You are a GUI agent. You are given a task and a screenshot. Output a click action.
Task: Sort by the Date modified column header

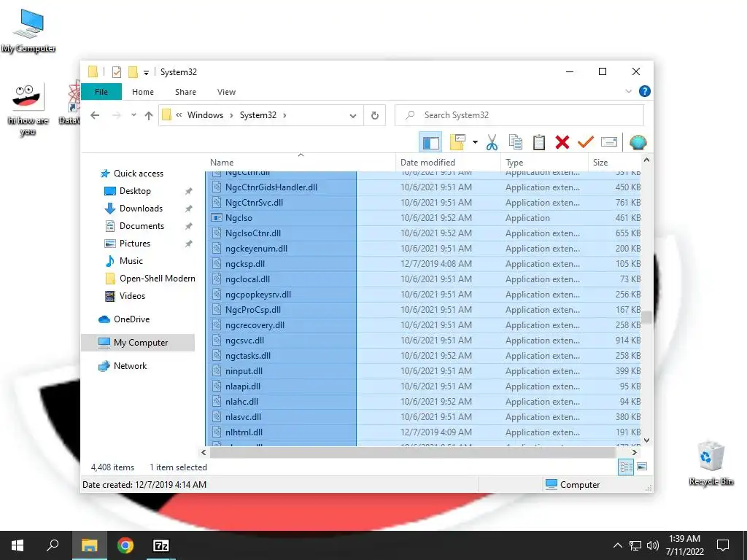click(x=448, y=163)
